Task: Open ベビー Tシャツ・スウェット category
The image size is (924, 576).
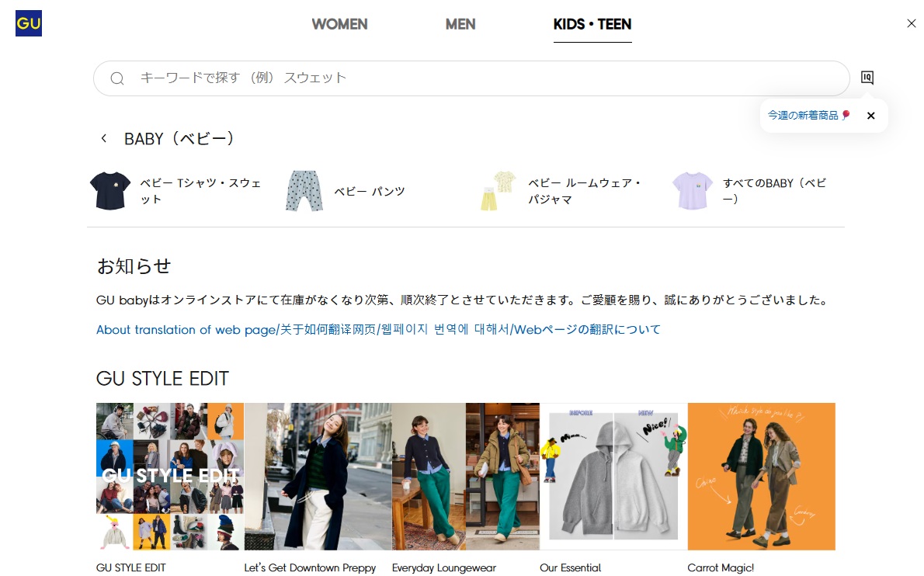Action: (x=200, y=191)
